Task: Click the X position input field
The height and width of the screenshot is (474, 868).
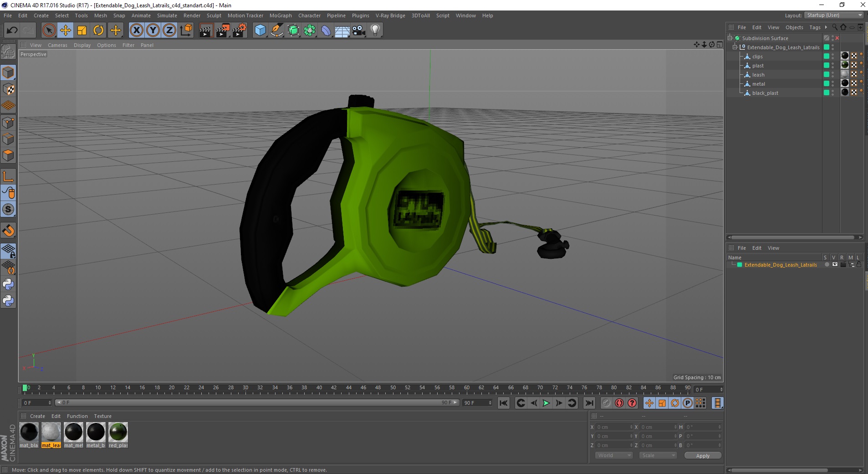Action: pyautogui.click(x=614, y=427)
